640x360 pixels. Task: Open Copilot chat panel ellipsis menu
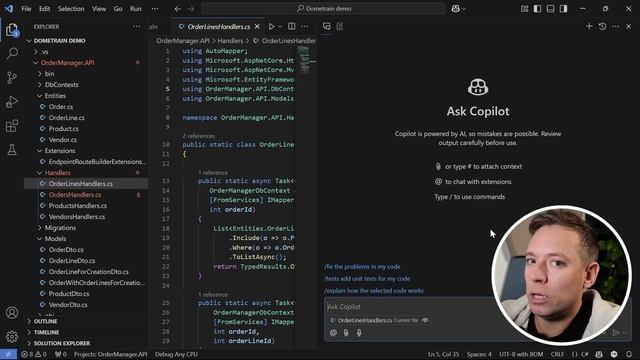(616, 27)
